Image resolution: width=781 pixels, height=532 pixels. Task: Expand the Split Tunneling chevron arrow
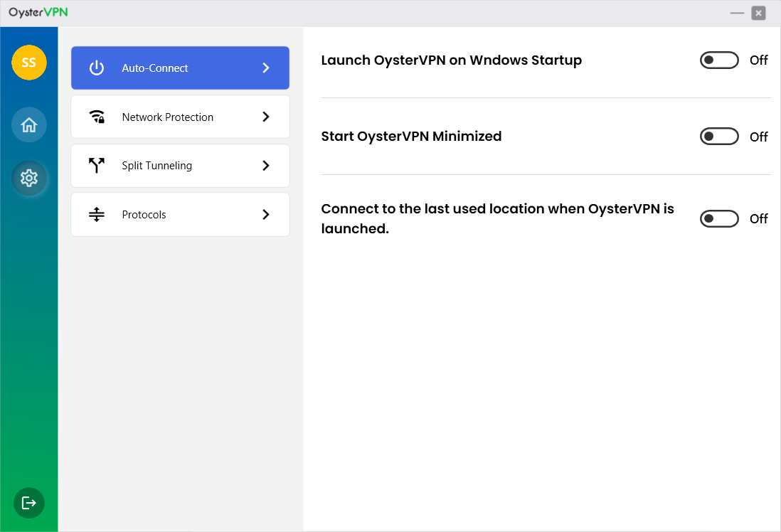(265, 166)
